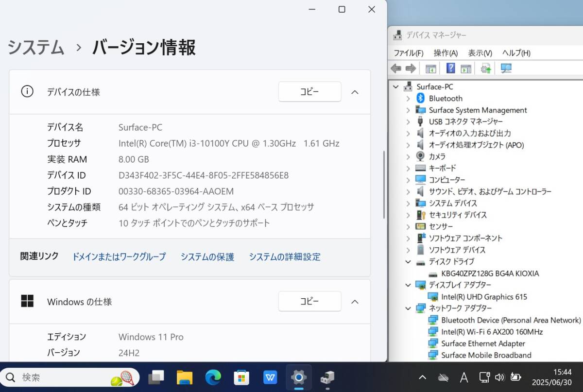This screenshot has height=392, width=583.
Task: Open WPS Office from the taskbar
Action: [x=270, y=377]
